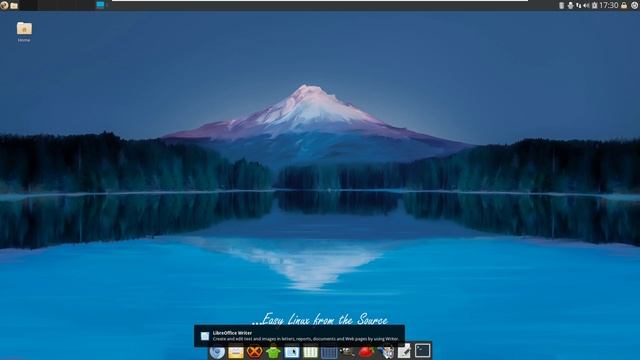
Task: Open the blue grid calendar icon in the dock
Action: click(329, 352)
